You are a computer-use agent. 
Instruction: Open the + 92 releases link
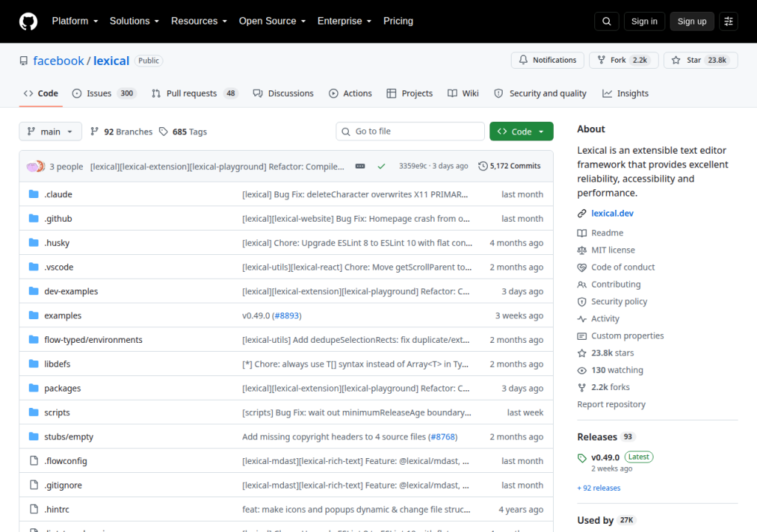[x=599, y=488]
